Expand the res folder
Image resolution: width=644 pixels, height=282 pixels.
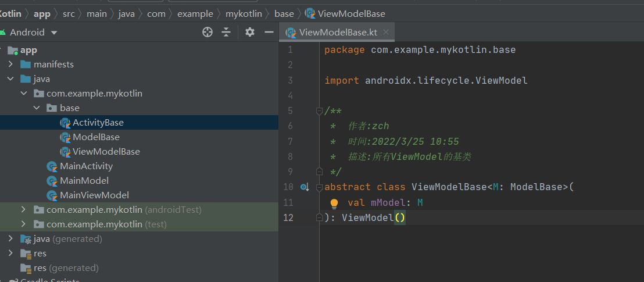click(x=11, y=254)
